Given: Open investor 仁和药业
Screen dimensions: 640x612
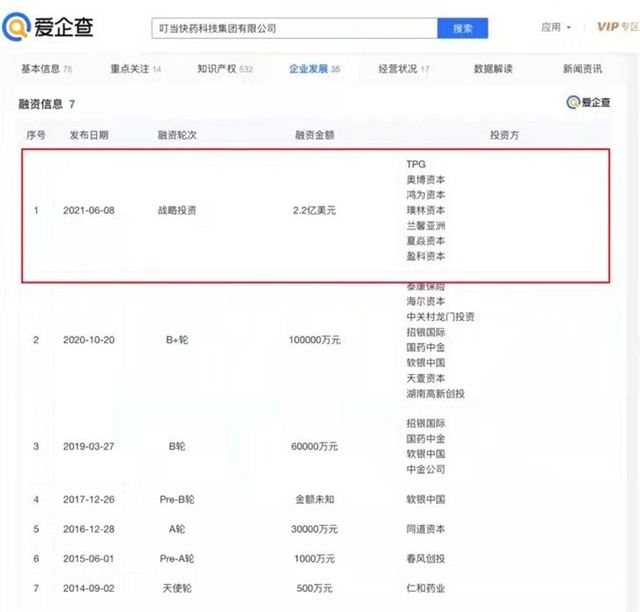Looking at the screenshot, I should point(426,588).
